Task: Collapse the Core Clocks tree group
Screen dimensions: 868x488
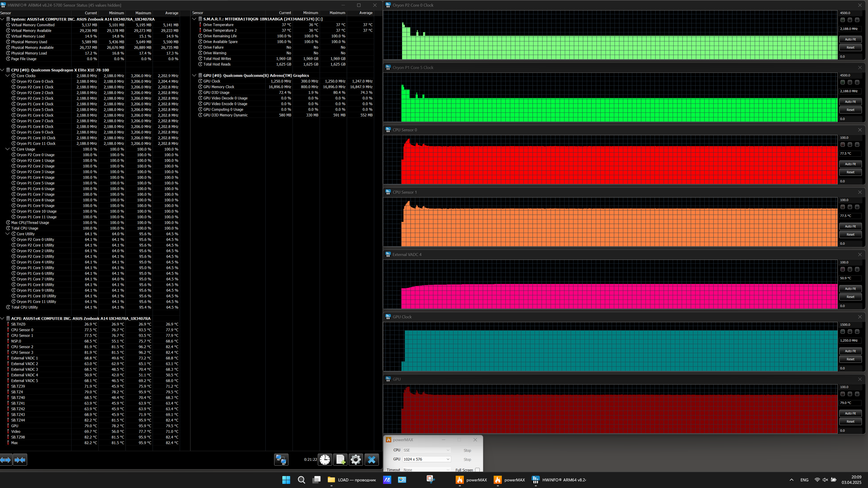Action: pyautogui.click(x=8, y=76)
